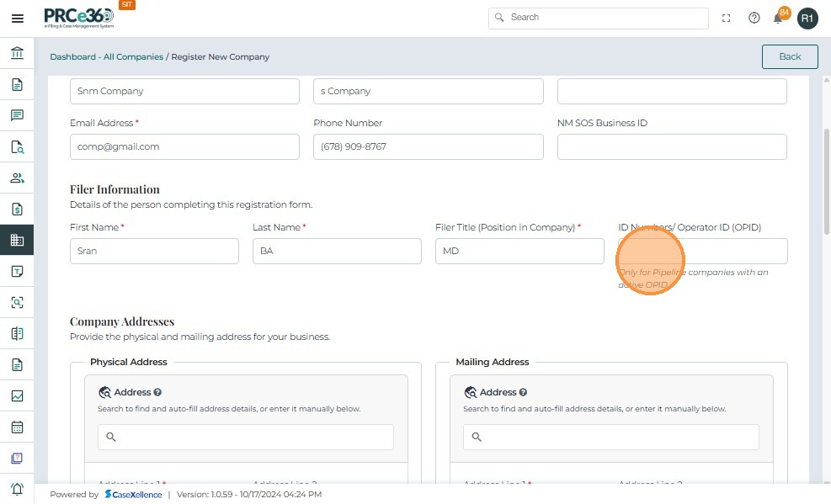Open the hamburger navigation menu
The width and height of the screenshot is (831, 504).
click(x=17, y=19)
